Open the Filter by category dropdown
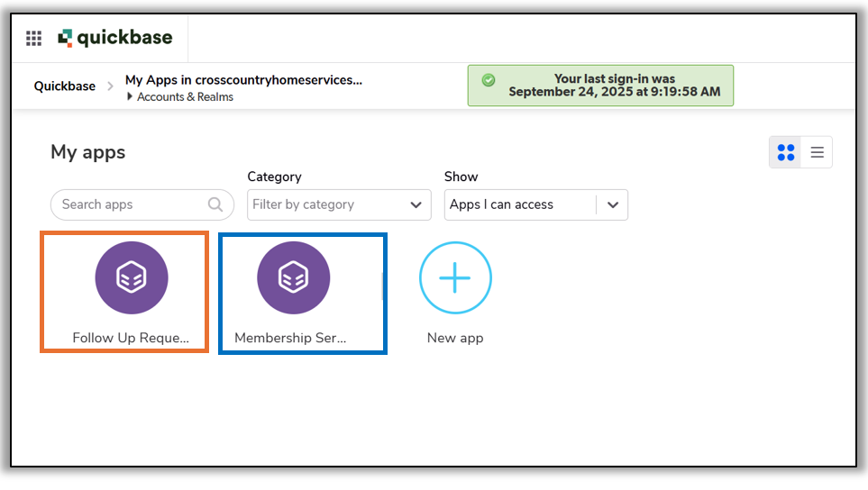This screenshot has height=490, width=868. (x=339, y=204)
